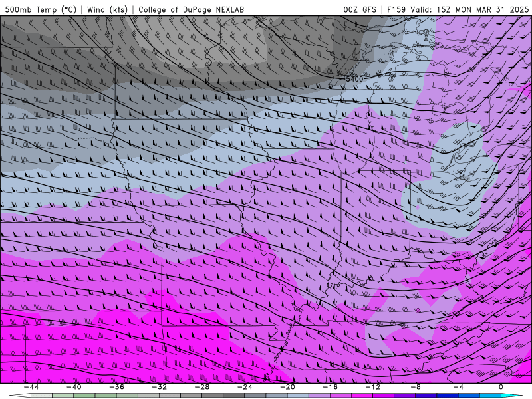Click the colorbar swatch between -20 and -18
Screen dimensions: 532x399
click(x=298, y=396)
